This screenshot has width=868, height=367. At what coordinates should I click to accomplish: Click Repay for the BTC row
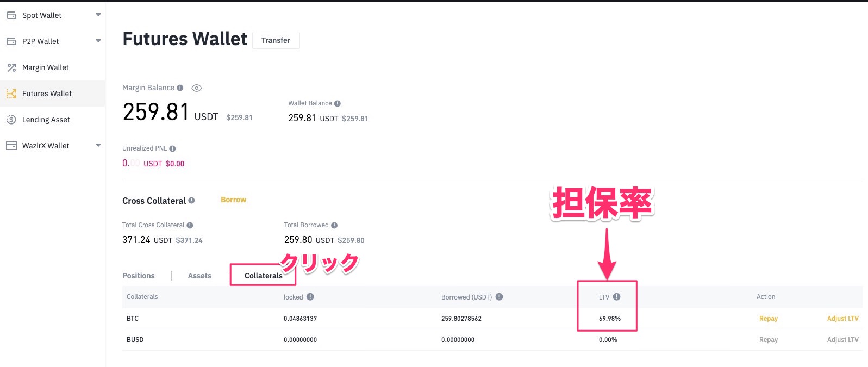[x=768, y=319]
